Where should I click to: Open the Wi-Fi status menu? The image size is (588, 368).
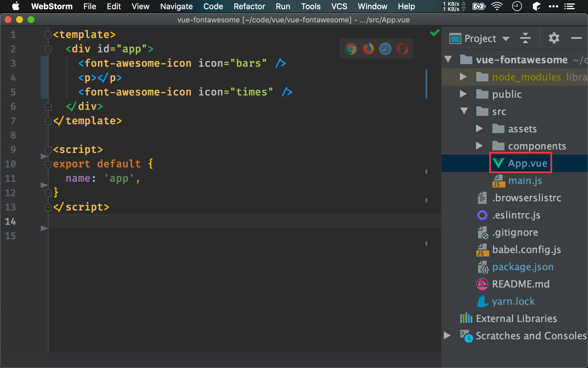497,6
